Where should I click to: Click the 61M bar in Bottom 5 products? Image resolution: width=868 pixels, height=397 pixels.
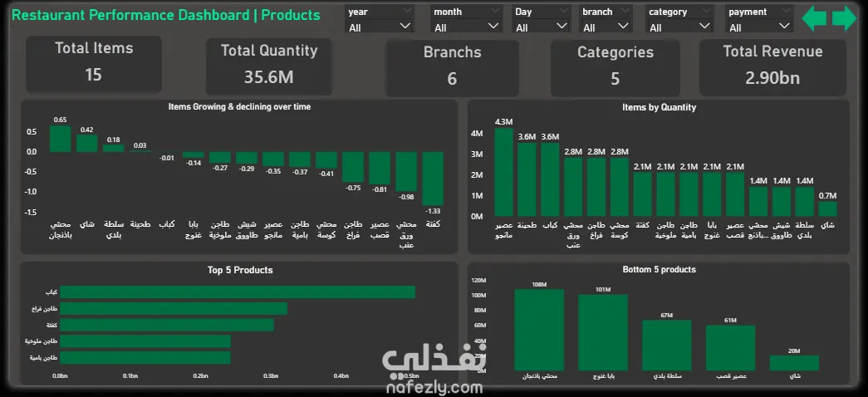pos(731,348)
